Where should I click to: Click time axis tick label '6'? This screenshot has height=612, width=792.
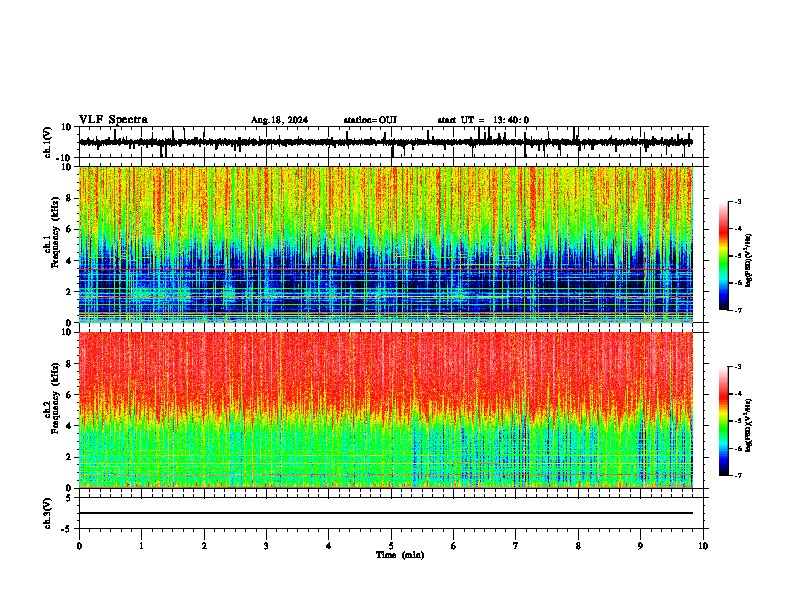454,546
